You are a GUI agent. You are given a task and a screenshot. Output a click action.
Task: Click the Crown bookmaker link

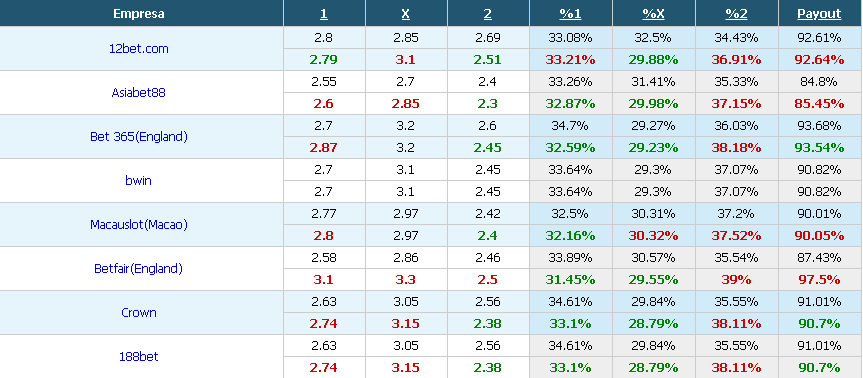[139, 313]
